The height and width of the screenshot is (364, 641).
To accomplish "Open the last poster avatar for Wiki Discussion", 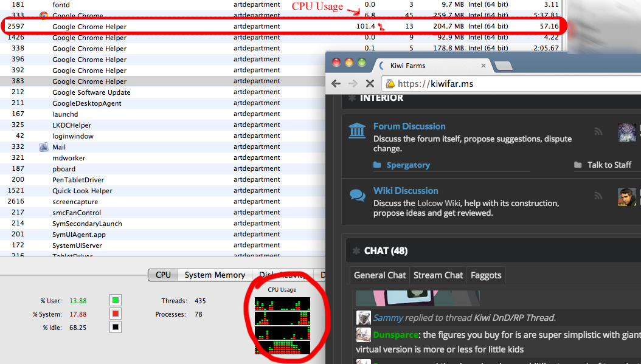I will click(626, 197).
